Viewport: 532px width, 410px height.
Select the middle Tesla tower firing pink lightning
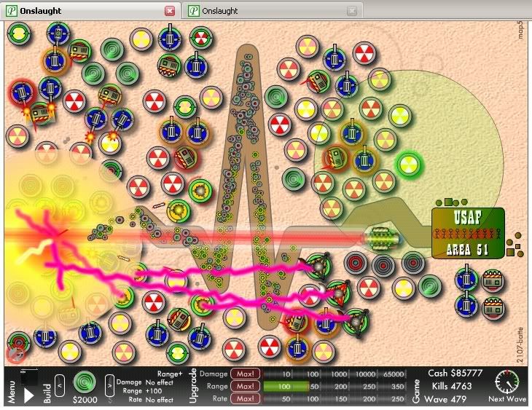click(x=338, y=293)
